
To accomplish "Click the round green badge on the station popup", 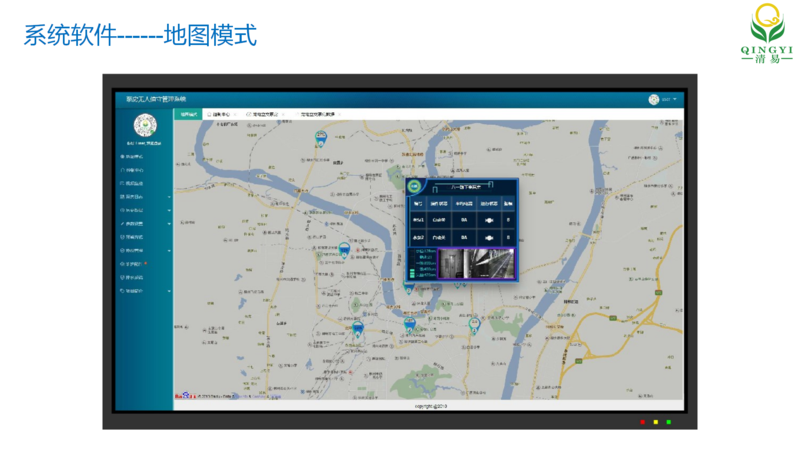I will (414, 186).
